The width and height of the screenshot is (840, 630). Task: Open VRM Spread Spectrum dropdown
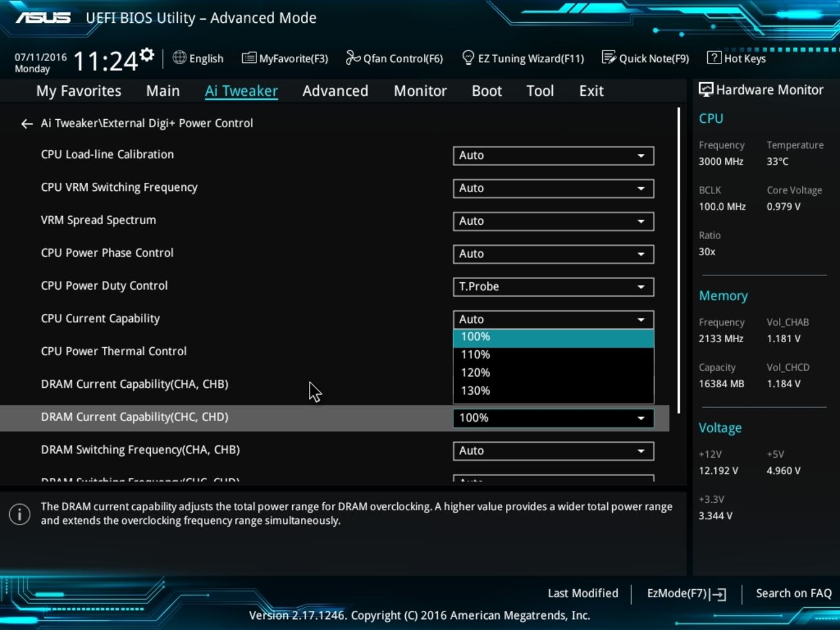click(x=553, y=221)
